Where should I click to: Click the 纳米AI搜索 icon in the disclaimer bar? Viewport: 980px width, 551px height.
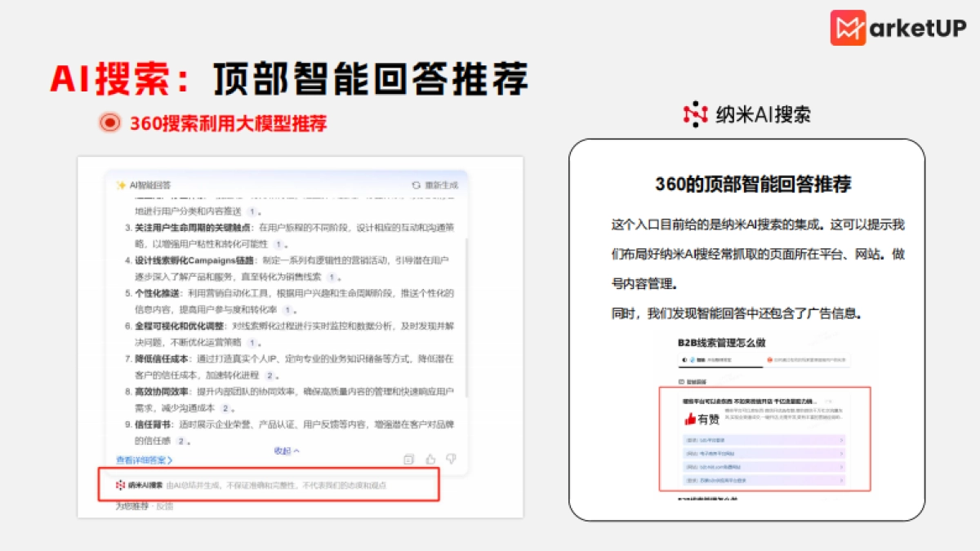[x=120, y=485]
